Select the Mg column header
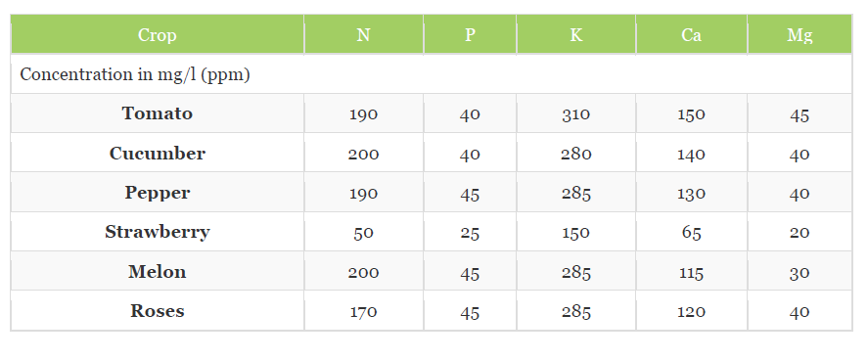The height and width of the screenshot is (360, 868). tap(799, 35)
